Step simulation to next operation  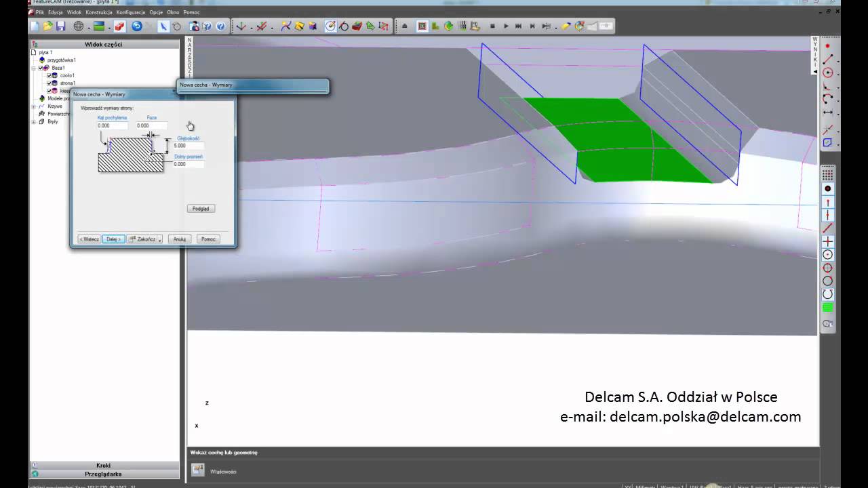(532, 26)
